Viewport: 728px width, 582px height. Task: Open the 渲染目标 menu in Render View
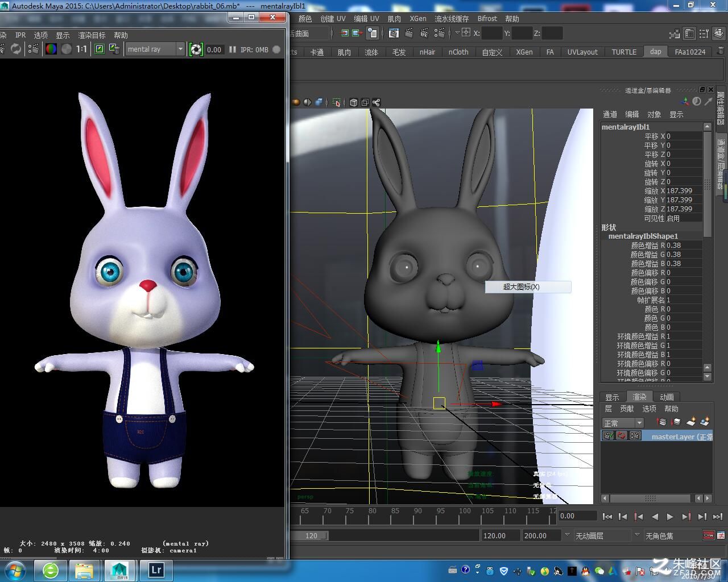(x=92, y=35)
